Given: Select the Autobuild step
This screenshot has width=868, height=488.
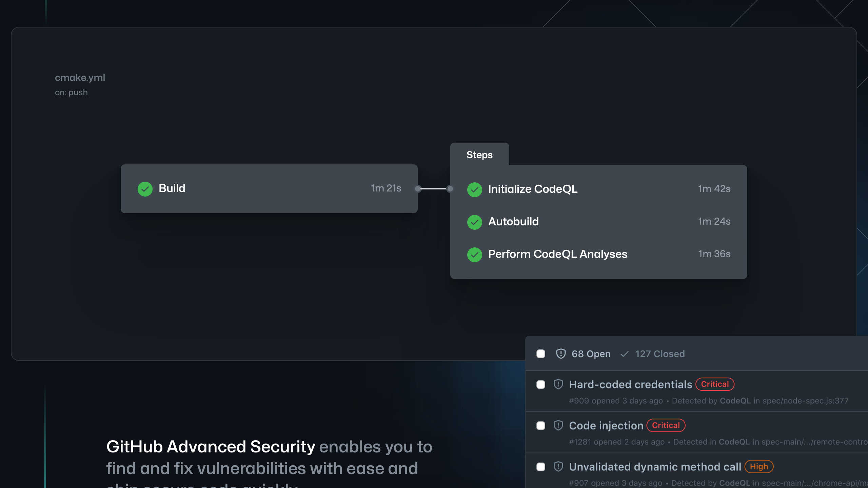Looking at the screenshot, I should 599,222.
